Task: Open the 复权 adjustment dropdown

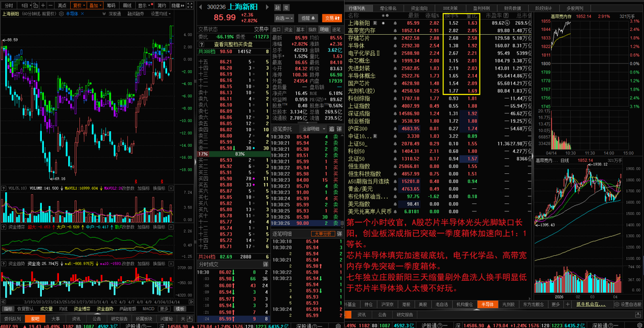Action: pyautogui.click(x=78, y=5)
